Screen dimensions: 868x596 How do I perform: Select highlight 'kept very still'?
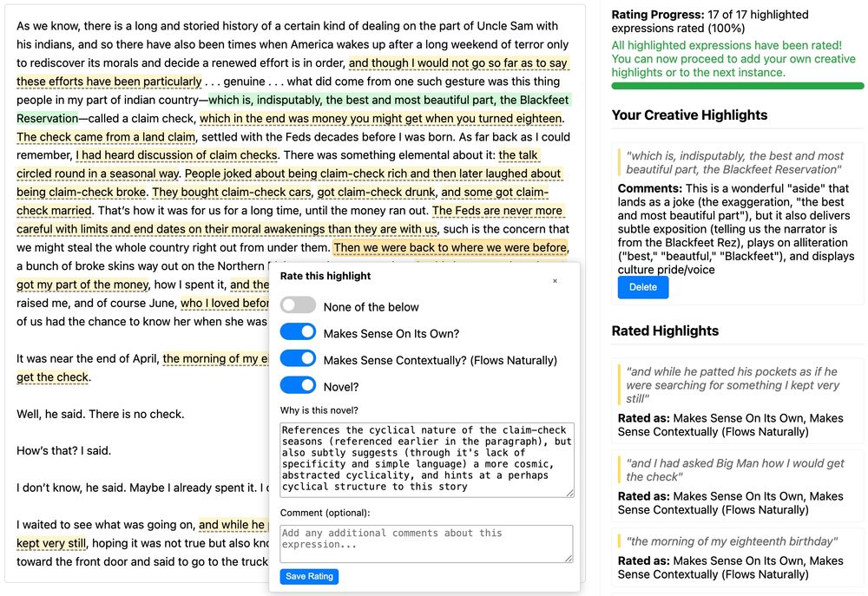[51, 543]
